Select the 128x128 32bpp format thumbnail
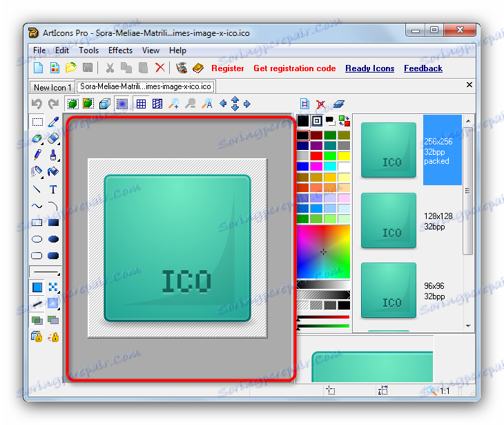 (x=389, y=220)
